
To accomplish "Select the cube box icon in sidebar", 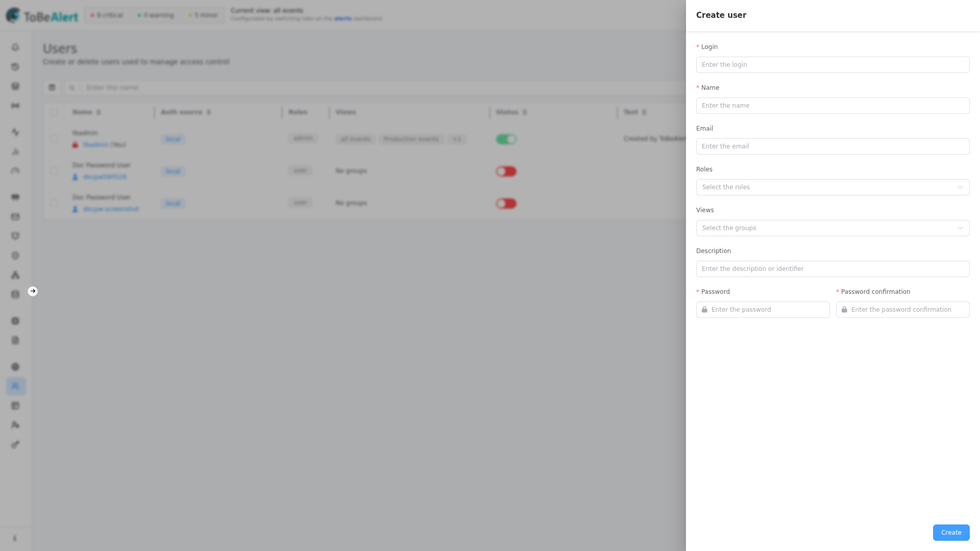I will click(15, 86).
